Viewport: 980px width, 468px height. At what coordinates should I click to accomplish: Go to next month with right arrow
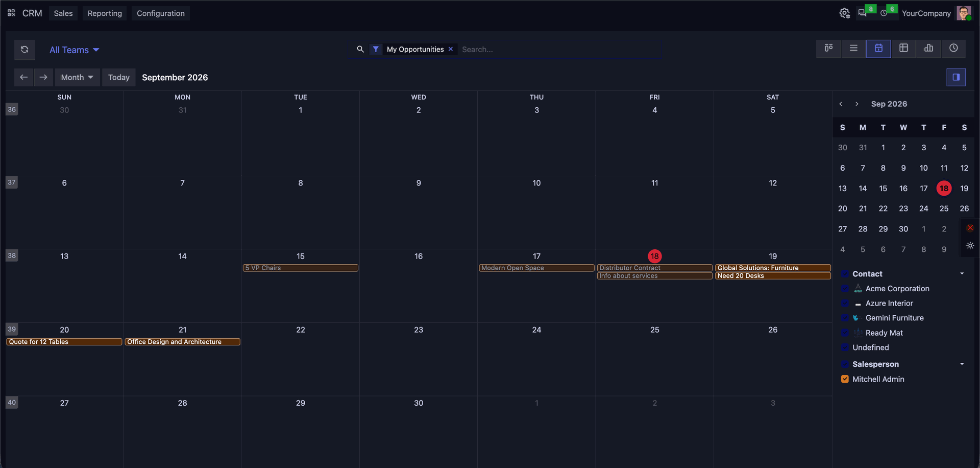(x=43, y=77)
